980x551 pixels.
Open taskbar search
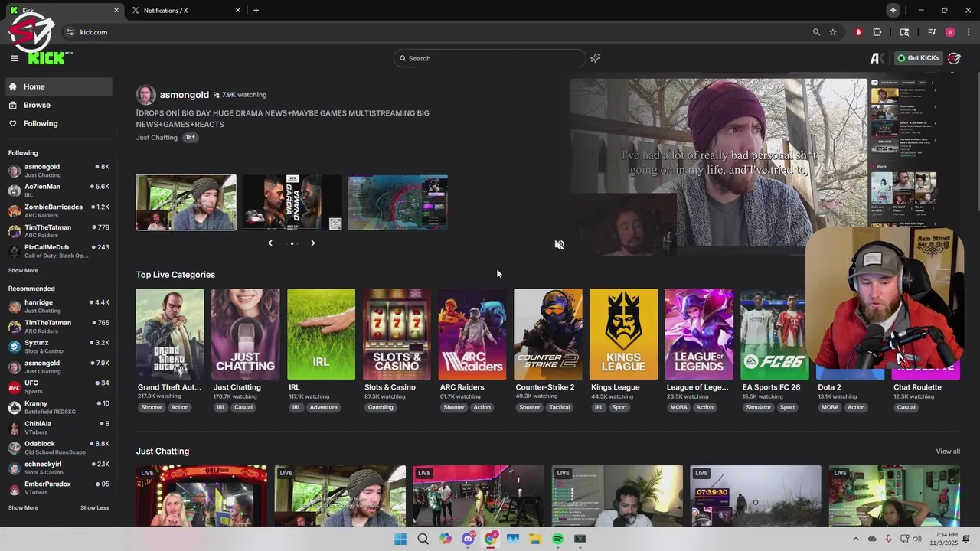423,539
